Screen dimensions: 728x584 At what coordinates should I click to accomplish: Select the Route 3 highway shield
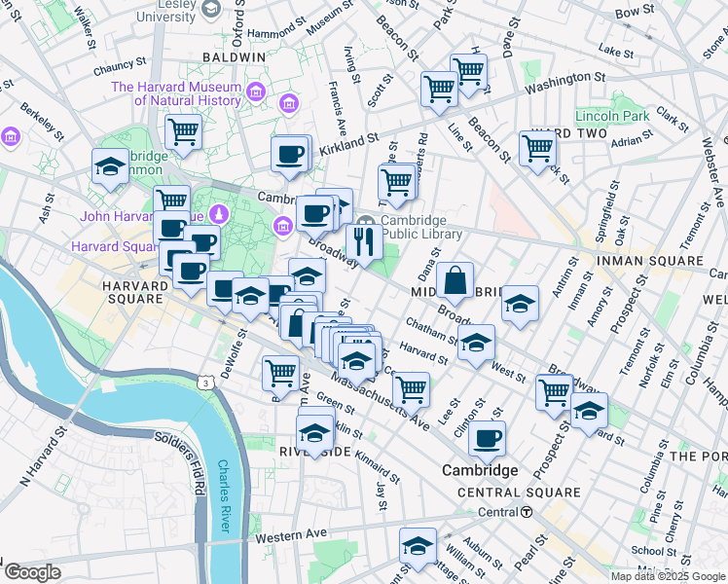pos(205,383)
